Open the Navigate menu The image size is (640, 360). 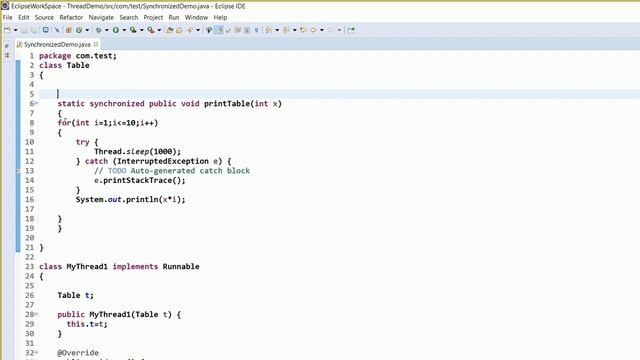[x=101, y=18]
